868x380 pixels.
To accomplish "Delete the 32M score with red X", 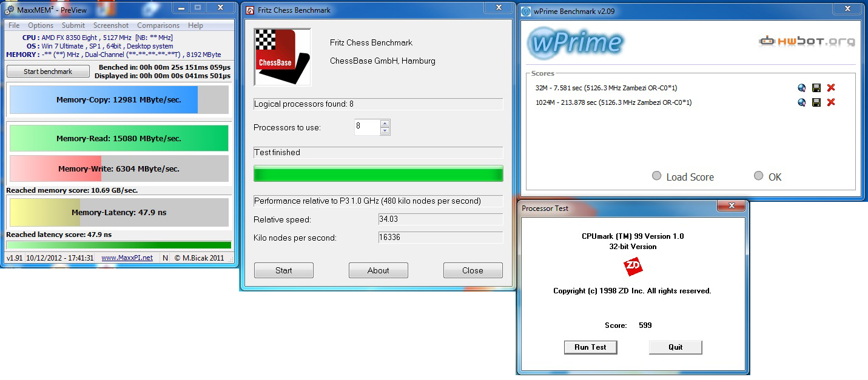I will tap(831, 88).
